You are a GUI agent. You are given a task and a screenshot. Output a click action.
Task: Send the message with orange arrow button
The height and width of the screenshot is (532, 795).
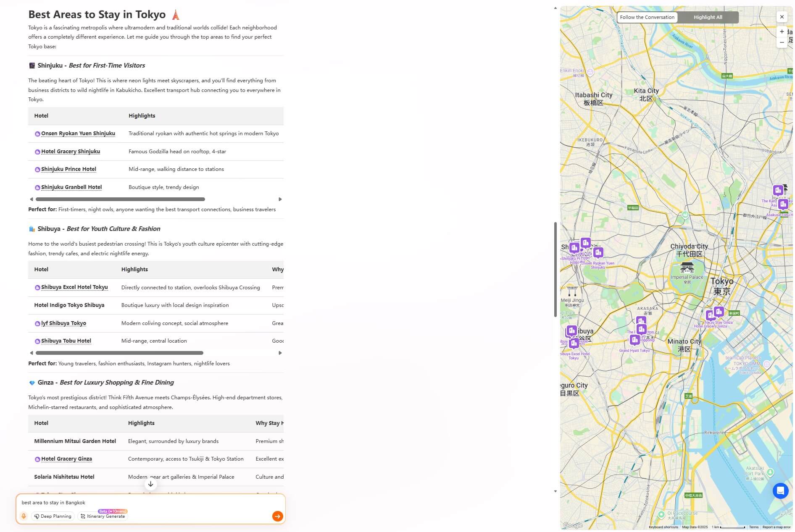(277, 516)
